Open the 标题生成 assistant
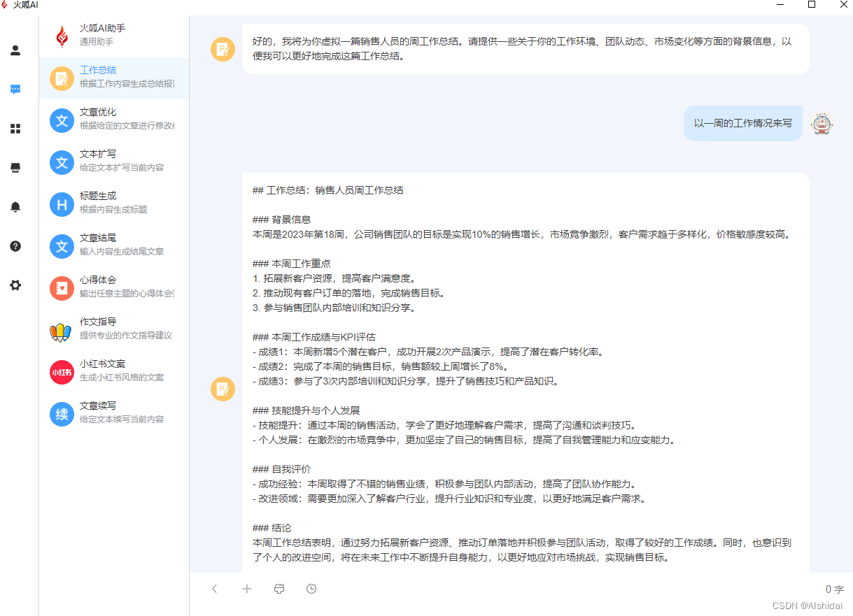853x616 pixels. coord(114,204)
